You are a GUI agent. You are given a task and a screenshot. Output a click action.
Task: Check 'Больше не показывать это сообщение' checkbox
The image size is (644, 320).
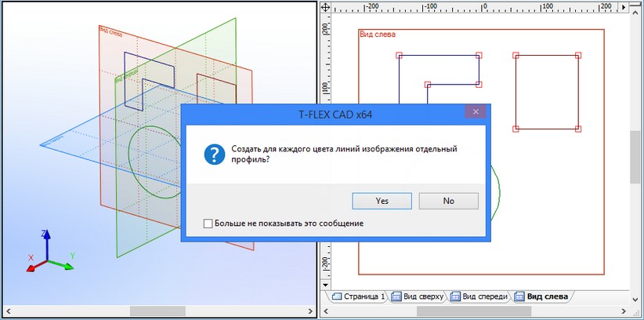208,224
